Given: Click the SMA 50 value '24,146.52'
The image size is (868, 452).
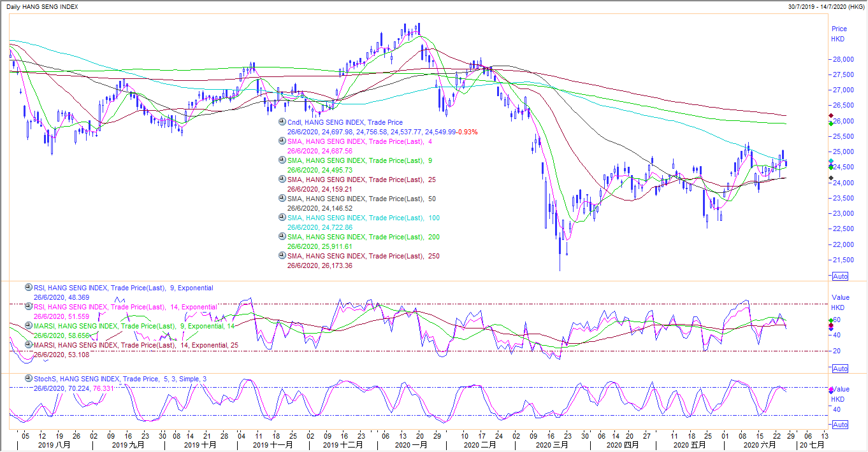Looking at the screenshot, I should tap(338, 208).
